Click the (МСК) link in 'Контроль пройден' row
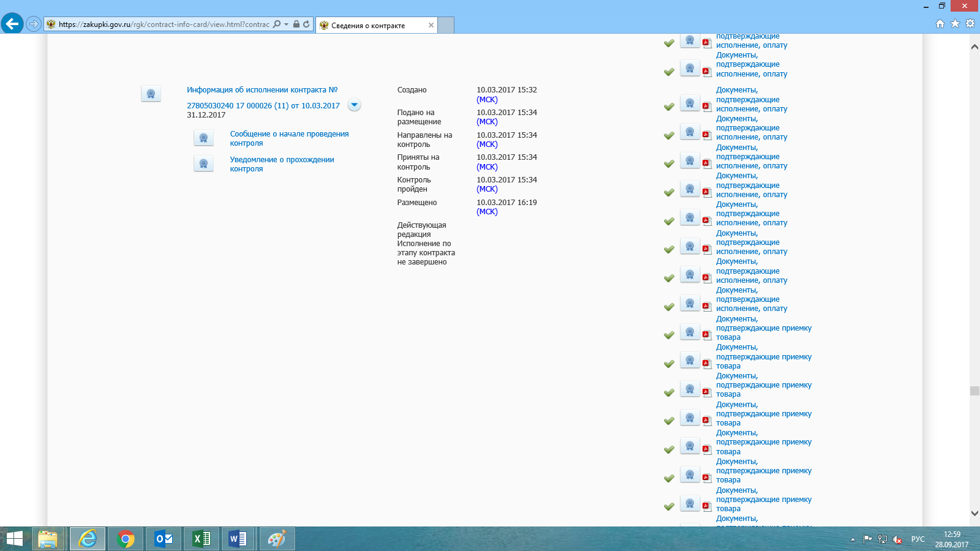980x551 pixels. [487, 189]
